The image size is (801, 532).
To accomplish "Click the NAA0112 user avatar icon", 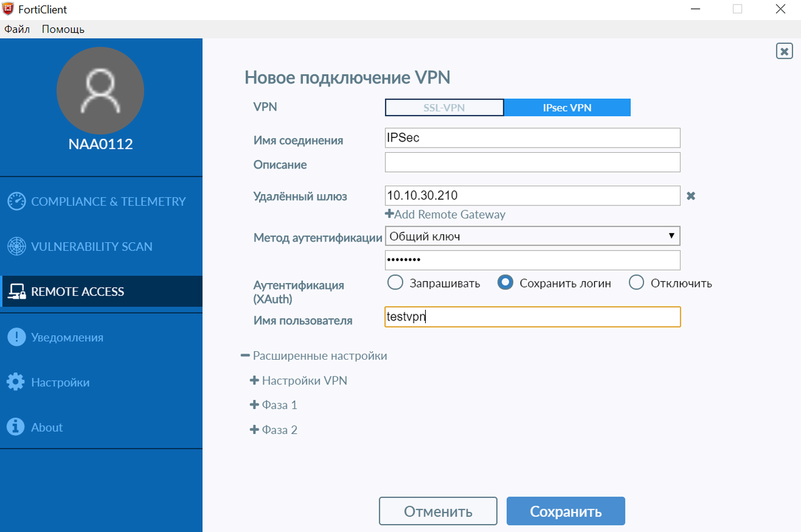I will [x=100, y=90].
